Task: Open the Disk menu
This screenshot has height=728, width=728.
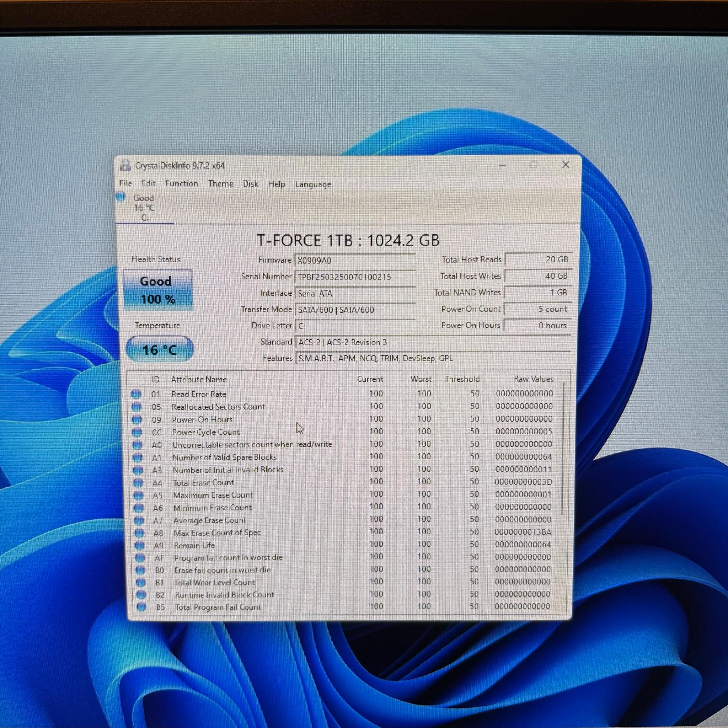Action: click(251, 184)
